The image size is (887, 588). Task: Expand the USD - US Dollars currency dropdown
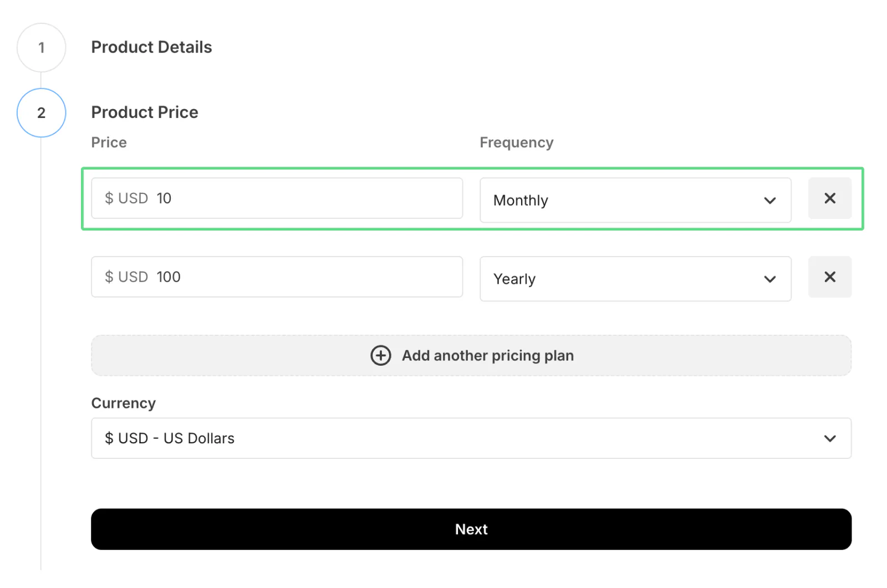[471, 438]
